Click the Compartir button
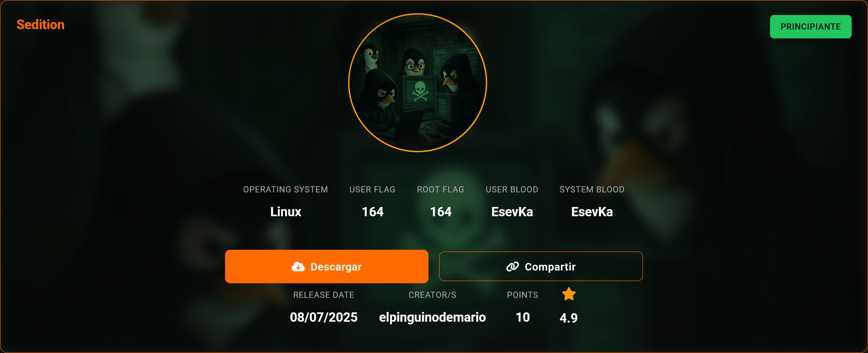This screenshot has height=353, width=868. tap(541, 267)
